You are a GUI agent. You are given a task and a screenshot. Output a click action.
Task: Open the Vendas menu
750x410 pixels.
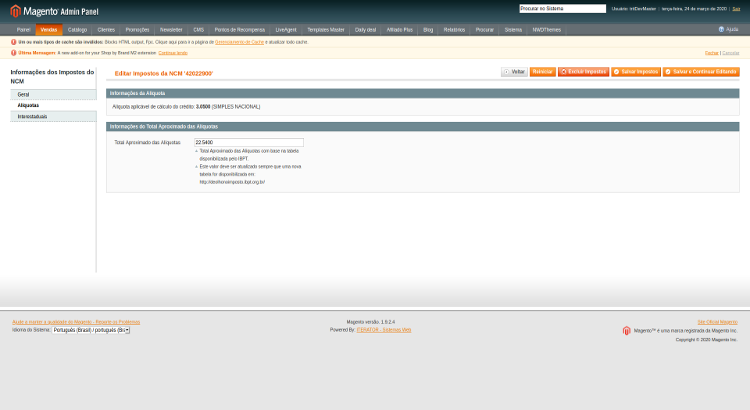[x=49, y=30]
